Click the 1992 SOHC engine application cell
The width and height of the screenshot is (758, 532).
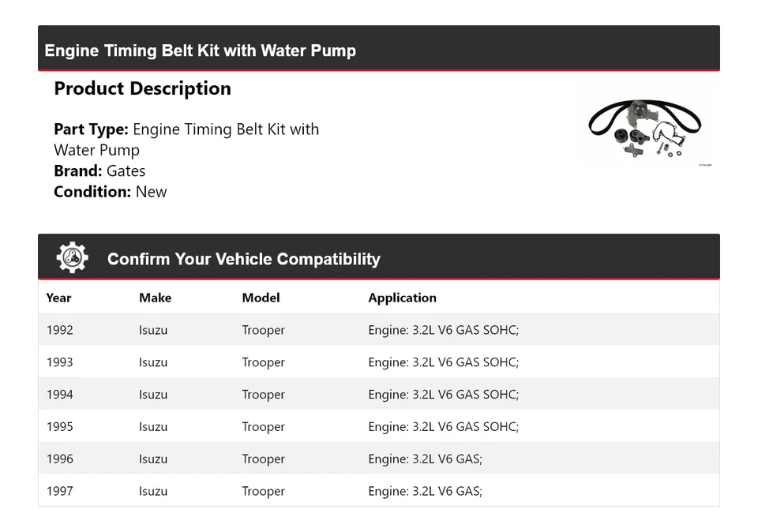point(443,330)
